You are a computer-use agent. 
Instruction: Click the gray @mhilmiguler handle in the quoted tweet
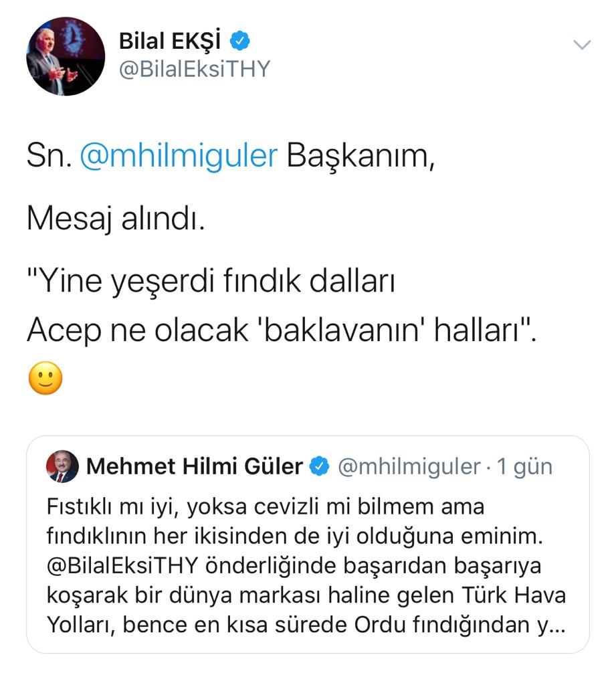[409, 466]
